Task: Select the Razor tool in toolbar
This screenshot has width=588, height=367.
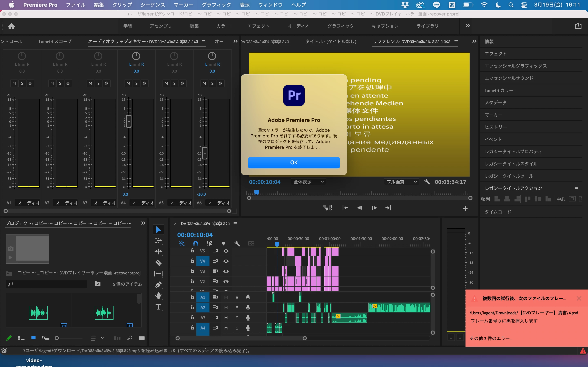Action: pyautogui.click(x=158, y=263)
